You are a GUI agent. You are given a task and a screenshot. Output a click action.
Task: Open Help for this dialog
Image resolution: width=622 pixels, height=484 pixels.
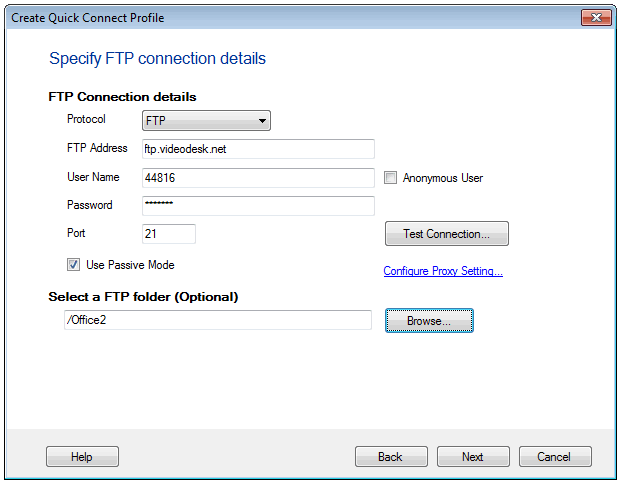[82, 456]
